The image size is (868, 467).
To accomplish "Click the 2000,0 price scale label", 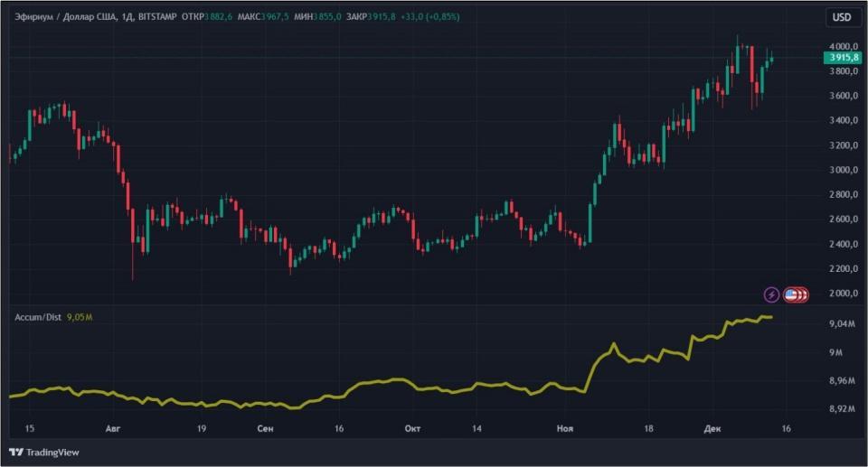I will pyautogui.click(x=843, y=294).
